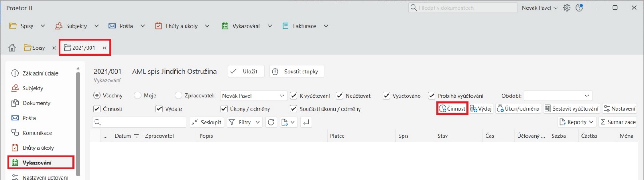Select the Moje radio button
Image resolution: width=644 pixels, height=180 pixels.
138,96
